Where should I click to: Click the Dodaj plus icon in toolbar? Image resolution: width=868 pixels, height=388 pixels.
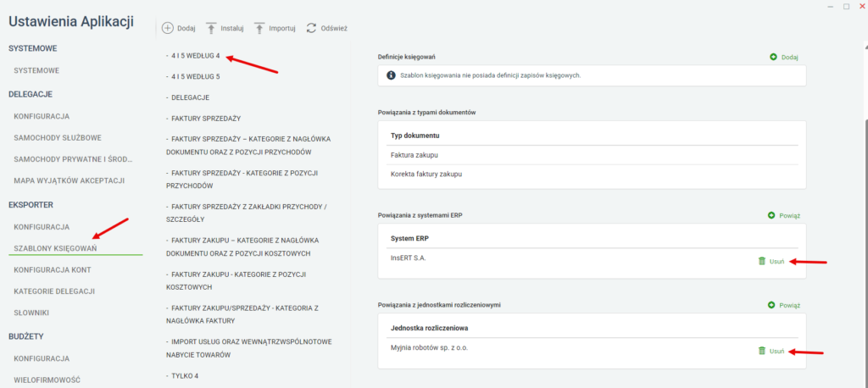click(x=167, y=28)
